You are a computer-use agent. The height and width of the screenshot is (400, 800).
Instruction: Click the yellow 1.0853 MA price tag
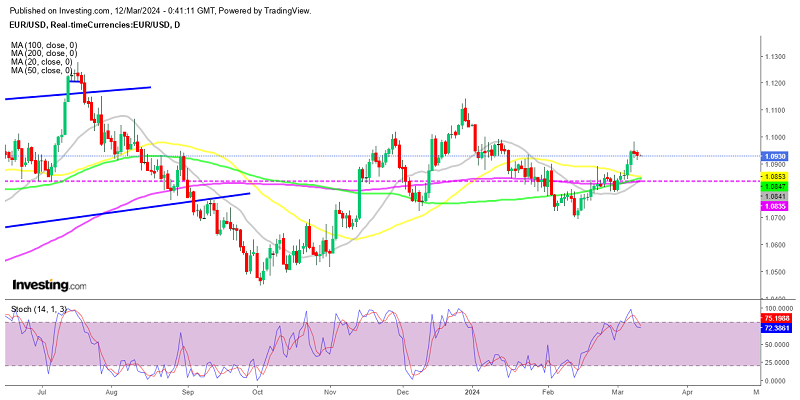[774, 177]
